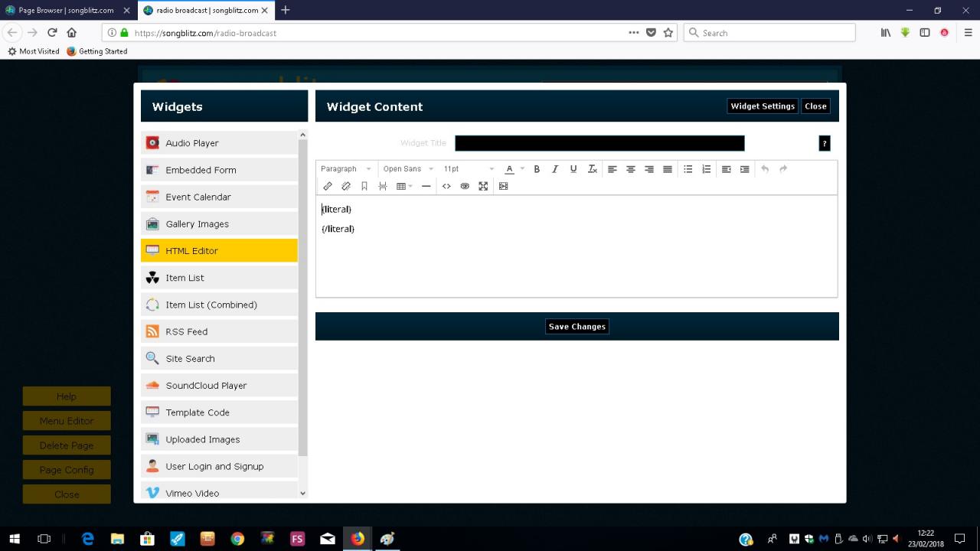
Task: Clear formatting from the text
Action: [x=592, y=169]
